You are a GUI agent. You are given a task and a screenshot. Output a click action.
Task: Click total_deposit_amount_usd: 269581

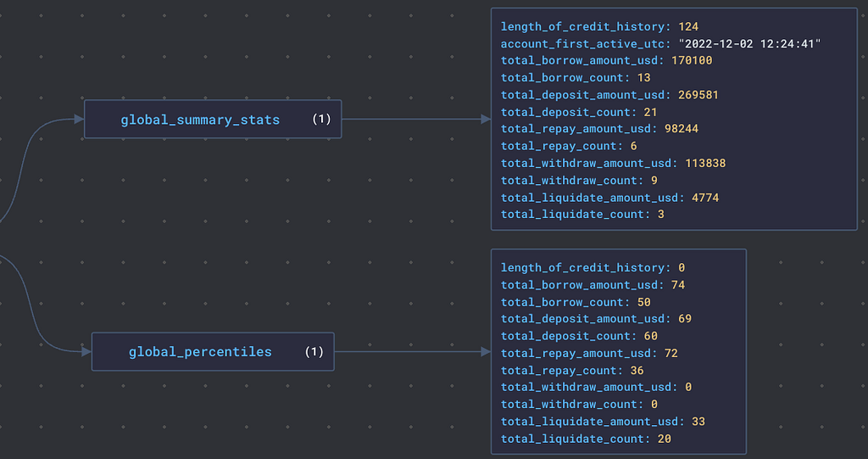click(609, 95)
